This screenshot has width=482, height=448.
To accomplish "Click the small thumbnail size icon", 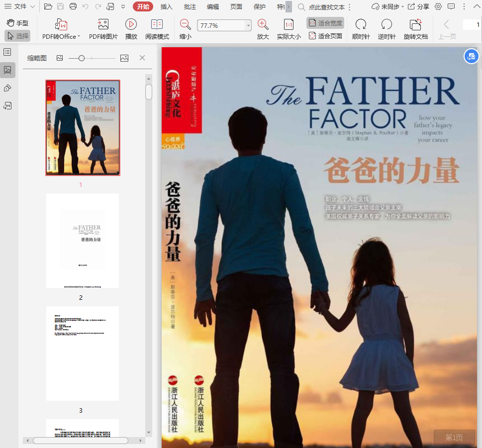I will coord(60,58).
